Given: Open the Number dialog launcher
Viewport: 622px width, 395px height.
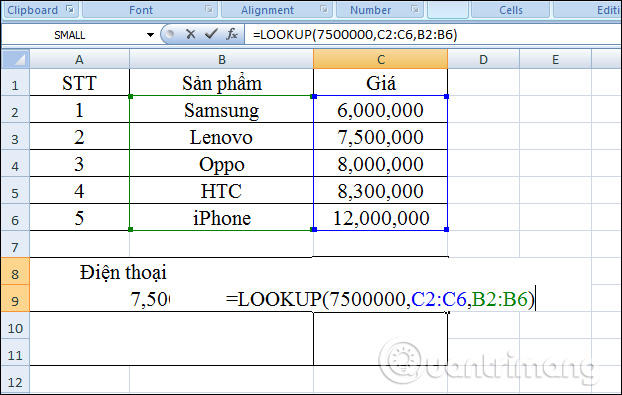Looking at the screenshot, I should [415, 9].
